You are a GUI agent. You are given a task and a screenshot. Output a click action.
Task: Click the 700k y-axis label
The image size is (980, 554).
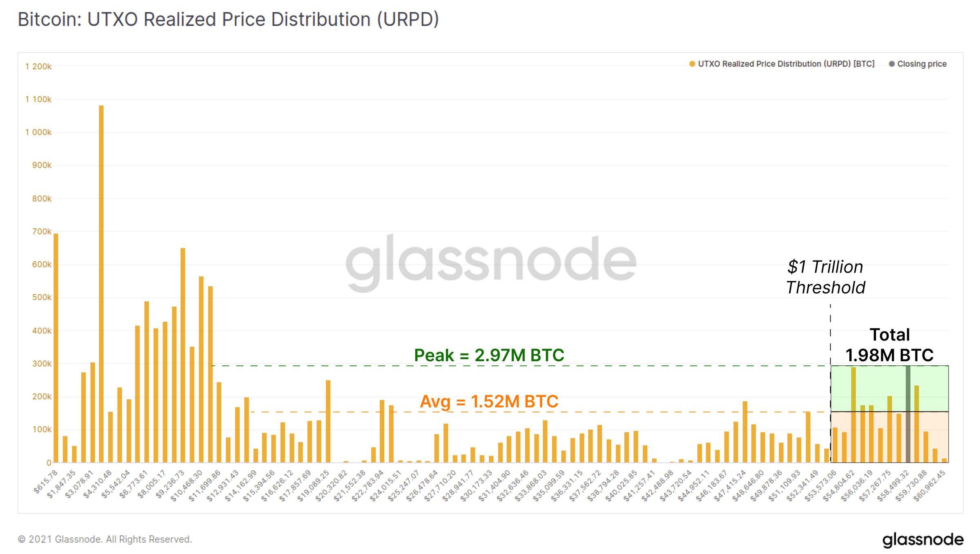point(42,231)
